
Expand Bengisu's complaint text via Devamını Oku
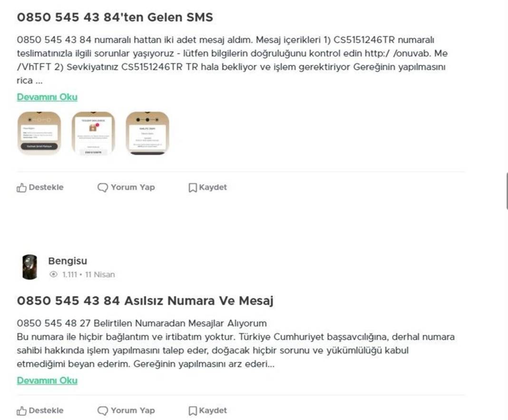(x=47, y=381)
